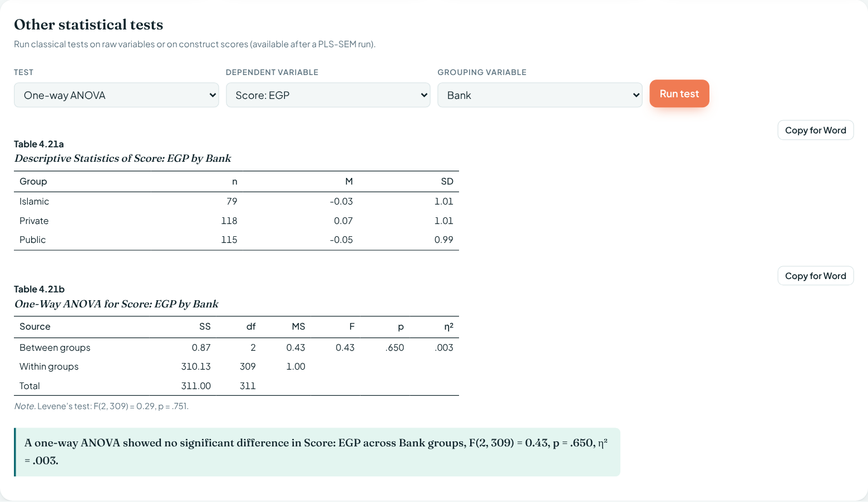
Task: Click the Levene's test note below the ANOVA table
Action: tap(101, 406)
